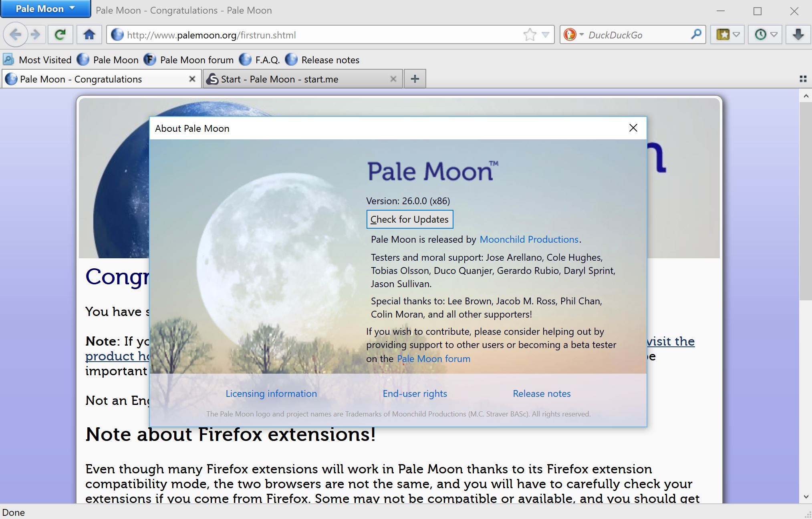Click the search magnifier icon
Screen dimensions: 812x519
(x=696, y=34)
